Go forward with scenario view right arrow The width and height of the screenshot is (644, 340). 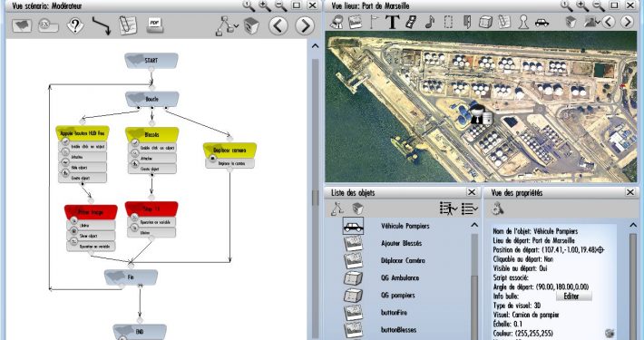click(x=305, y=26)
